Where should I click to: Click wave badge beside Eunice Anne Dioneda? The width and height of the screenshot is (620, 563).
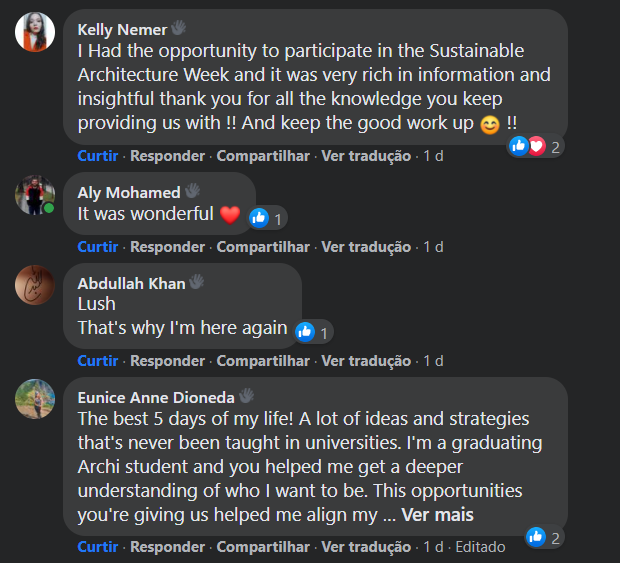[247, 396]
